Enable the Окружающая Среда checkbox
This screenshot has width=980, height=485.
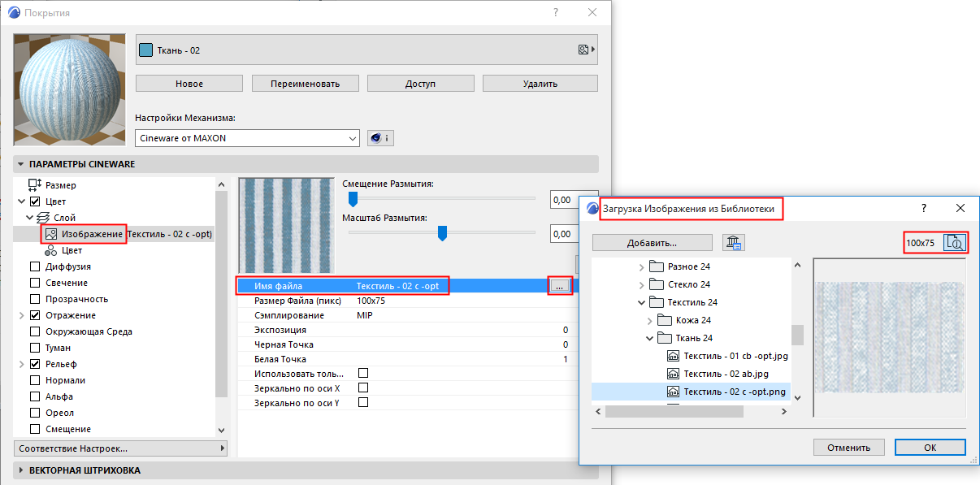pos(35,331)
